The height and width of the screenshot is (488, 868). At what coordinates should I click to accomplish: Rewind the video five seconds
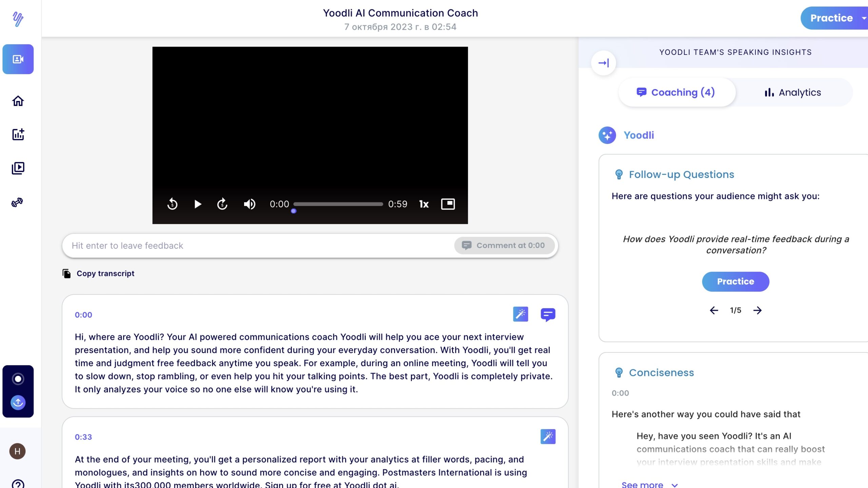[172, 204]
